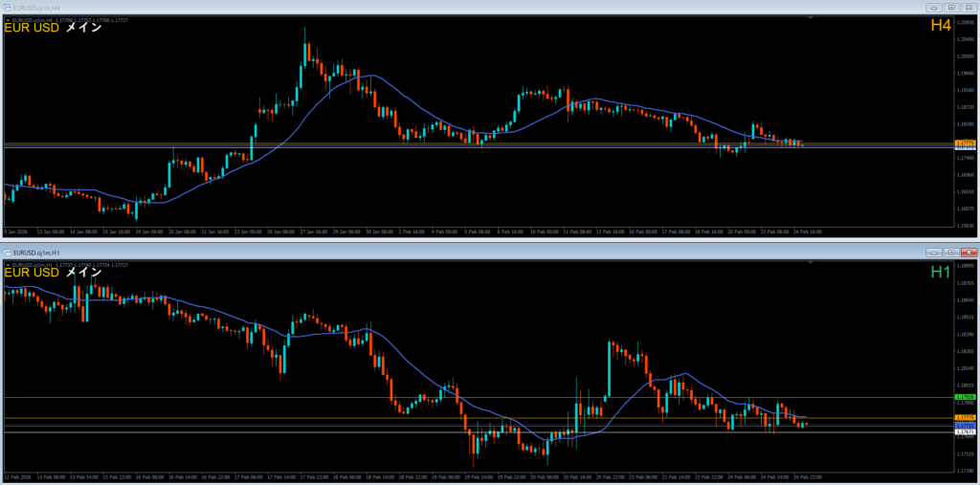Click the '24 Feb 16:00' time on H4 axis
Viewport: 980px width, 485px height.
[810, 231]
